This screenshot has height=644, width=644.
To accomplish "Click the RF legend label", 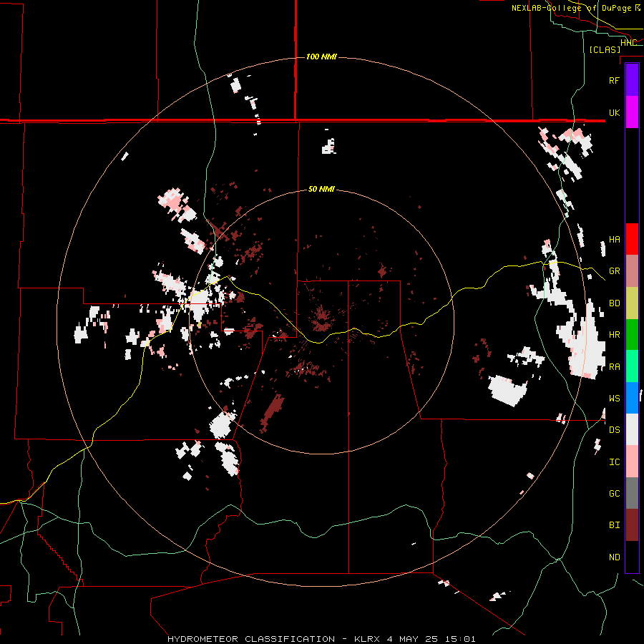I will click(614, 80).
